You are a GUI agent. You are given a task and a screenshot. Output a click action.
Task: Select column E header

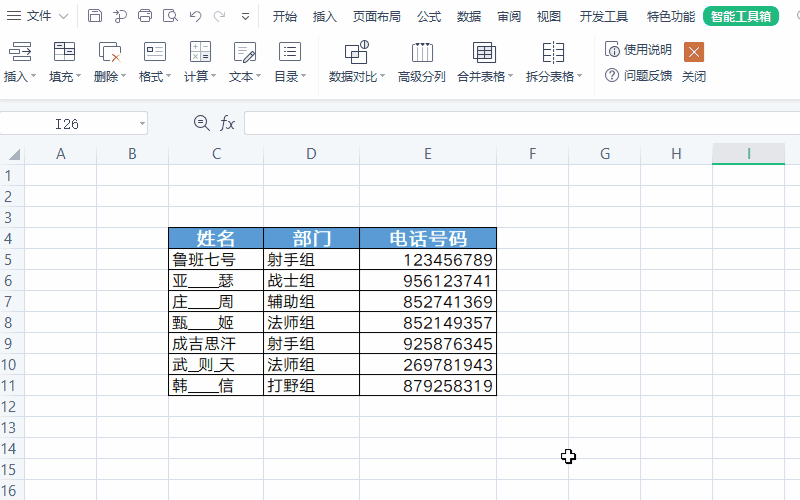428,154
